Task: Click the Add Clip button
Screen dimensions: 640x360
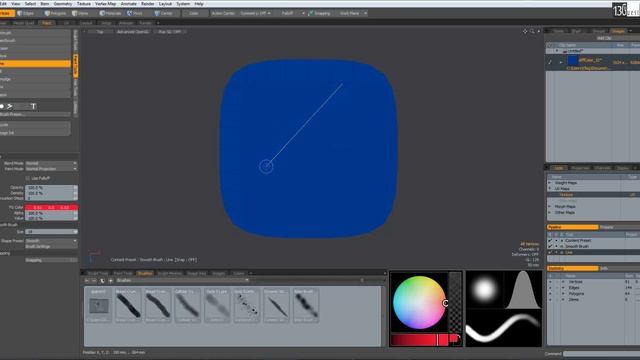Action: point(603,38)
